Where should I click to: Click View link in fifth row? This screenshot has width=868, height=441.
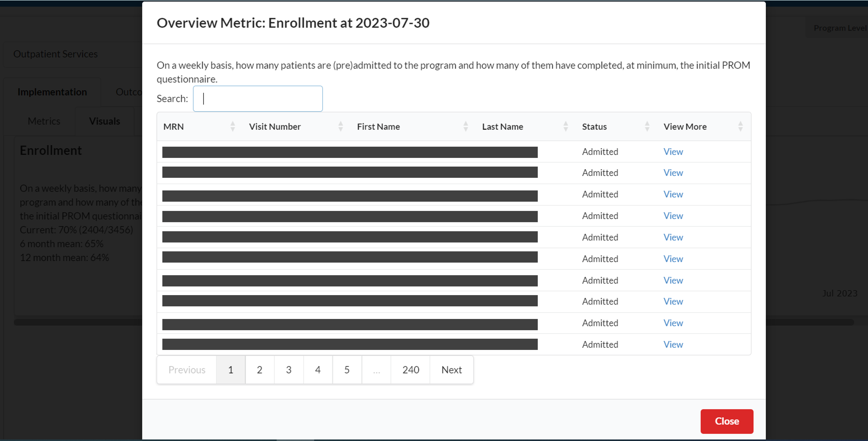click(x=673, y=237)
